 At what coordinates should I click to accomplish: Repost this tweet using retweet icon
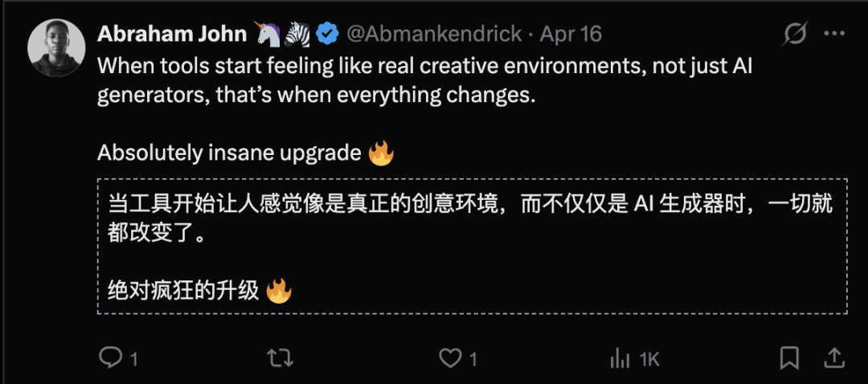280,357
